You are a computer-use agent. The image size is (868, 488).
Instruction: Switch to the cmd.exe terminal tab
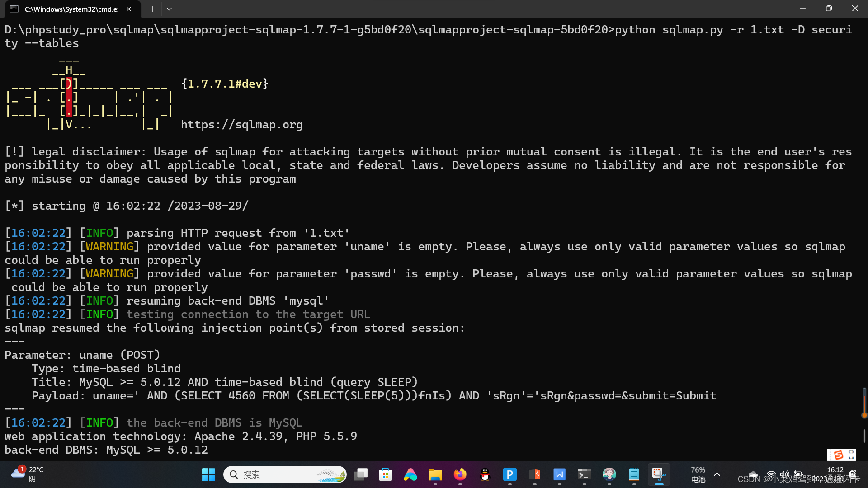click(x=68, y=9)
